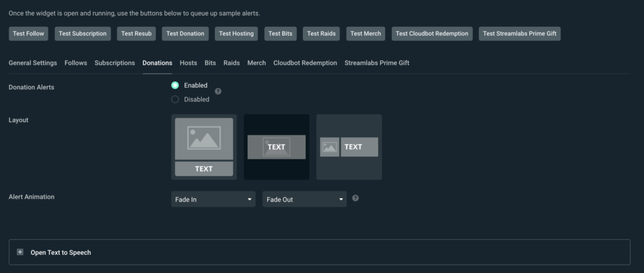Go to the Hosts tab
Viewport: 644px width, 273px height.
[189, 63]
